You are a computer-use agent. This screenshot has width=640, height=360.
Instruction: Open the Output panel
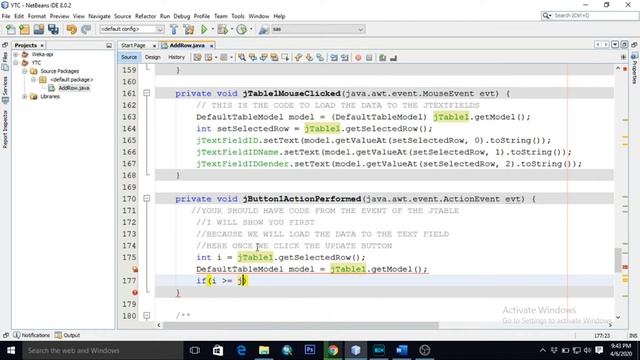(x=67, y=335)
